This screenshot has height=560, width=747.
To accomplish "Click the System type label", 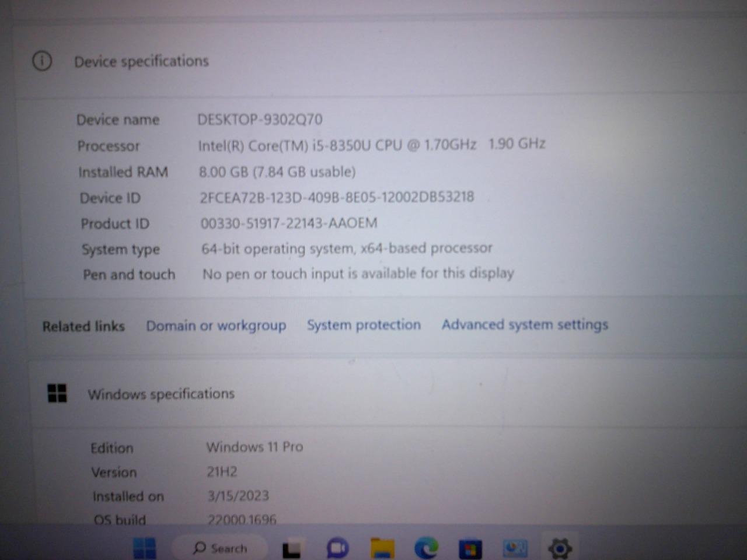I will coord(121,250).
